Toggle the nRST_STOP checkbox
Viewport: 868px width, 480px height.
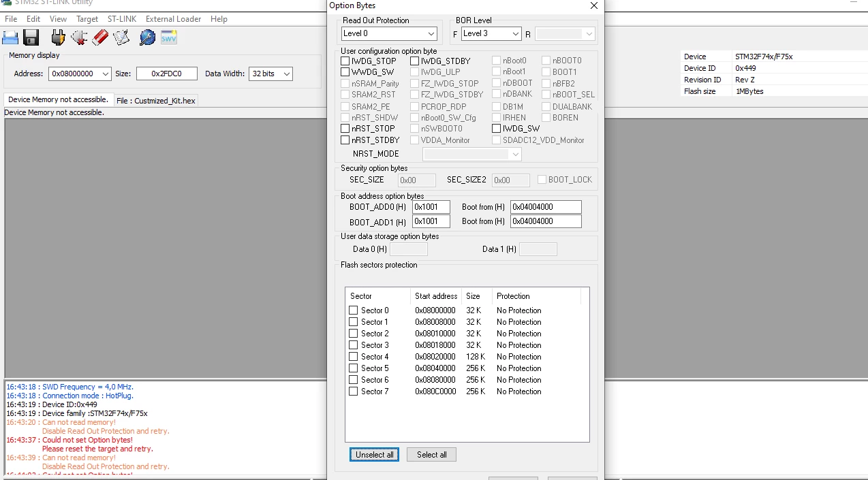pyautogui.click(x=345, y=128)
